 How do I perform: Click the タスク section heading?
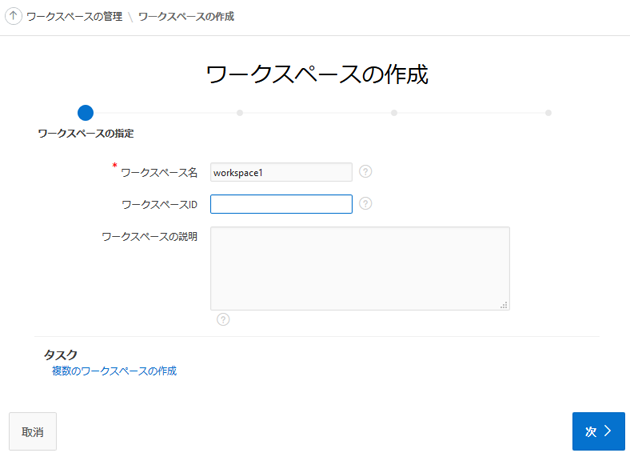coord(60,355)
